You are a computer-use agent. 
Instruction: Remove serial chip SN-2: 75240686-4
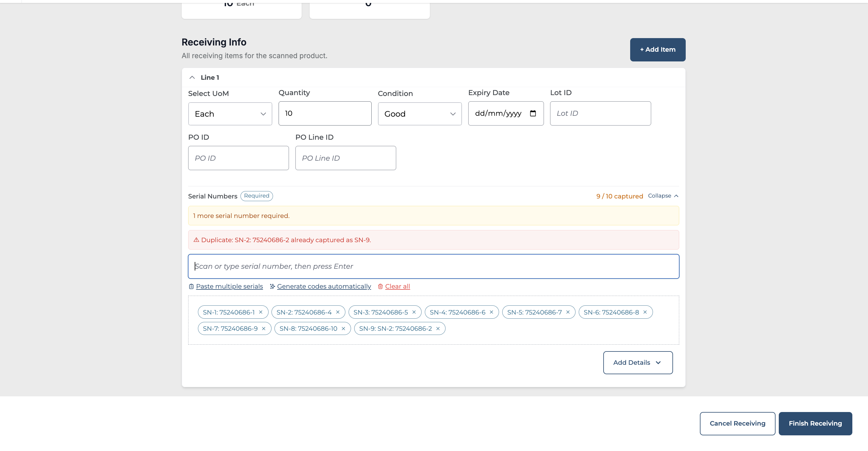338,312
